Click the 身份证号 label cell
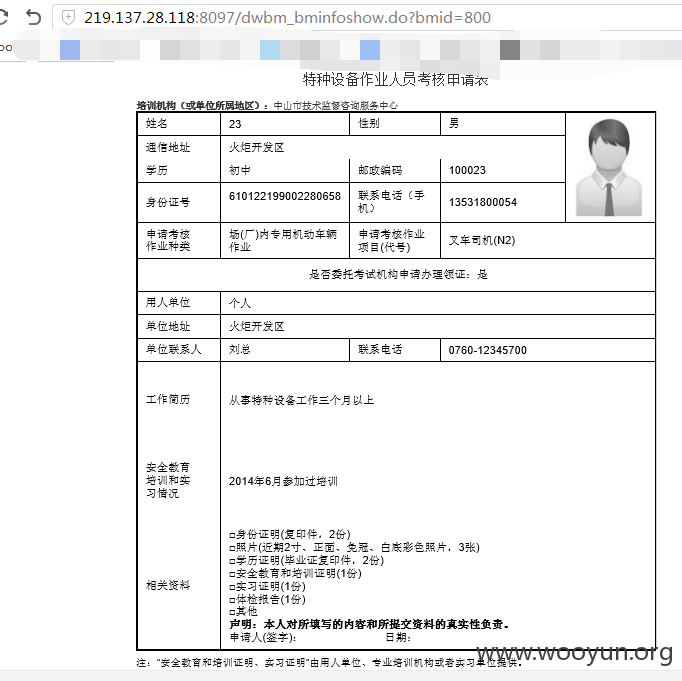 coord(179,202)
